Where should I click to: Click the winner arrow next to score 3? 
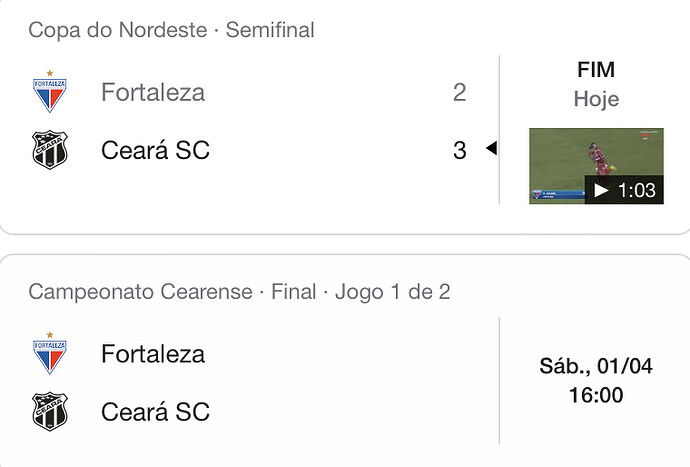click(x=492, y=148)
